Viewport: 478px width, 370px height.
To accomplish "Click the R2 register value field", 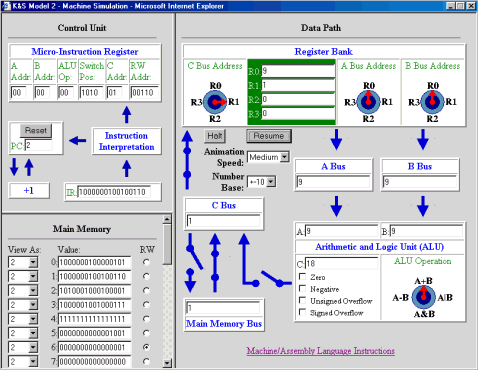I will click(x=298, y=99).
